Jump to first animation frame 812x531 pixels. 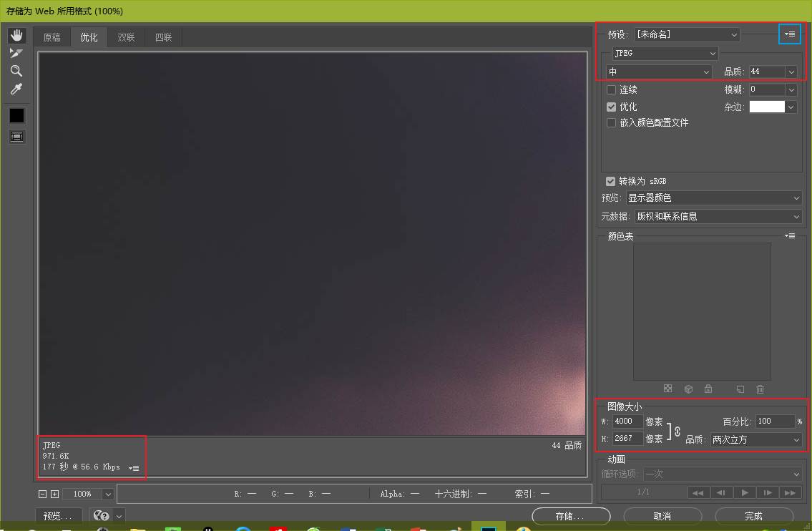pyautogui.click(x=698, y=492)
